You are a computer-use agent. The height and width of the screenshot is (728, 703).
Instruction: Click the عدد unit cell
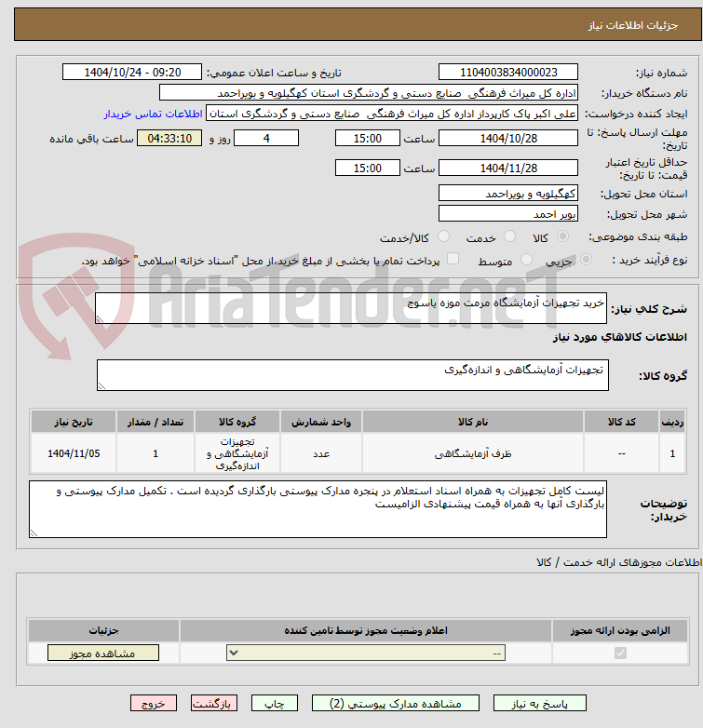(321, 453)
